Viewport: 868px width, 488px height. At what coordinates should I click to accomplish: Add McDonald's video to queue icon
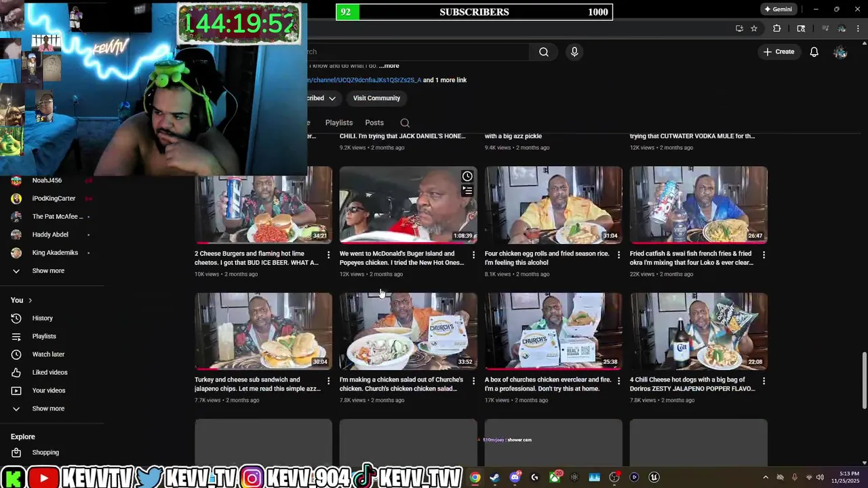point(467,191)
